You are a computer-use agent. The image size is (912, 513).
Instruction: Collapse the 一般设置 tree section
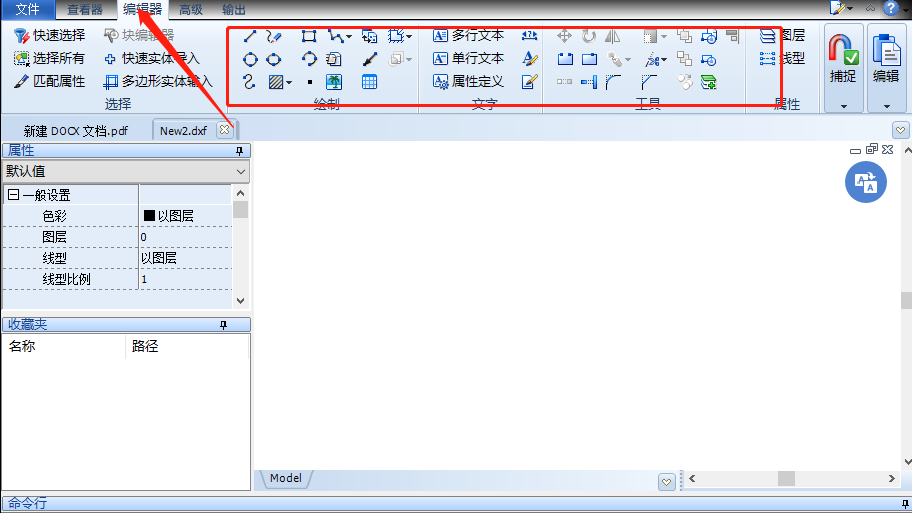13,196
